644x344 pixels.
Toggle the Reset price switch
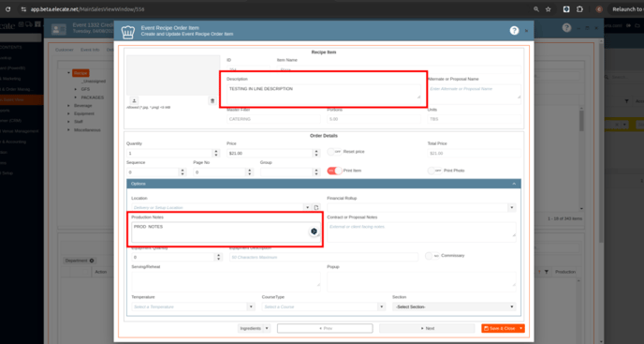pos(334,152)
